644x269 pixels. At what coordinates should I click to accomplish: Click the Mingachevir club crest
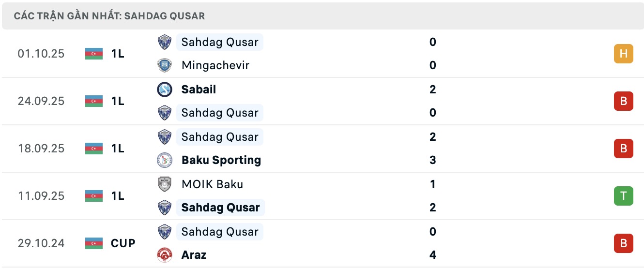click(165, 65)
